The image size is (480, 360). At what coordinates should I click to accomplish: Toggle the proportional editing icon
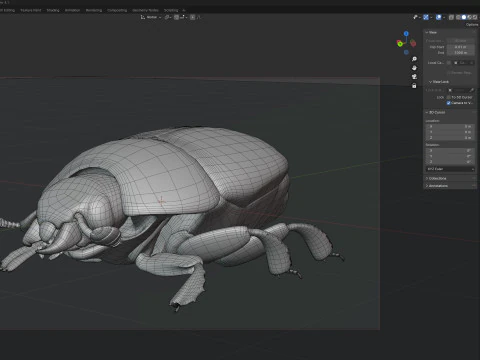click(x=193, y=17)
